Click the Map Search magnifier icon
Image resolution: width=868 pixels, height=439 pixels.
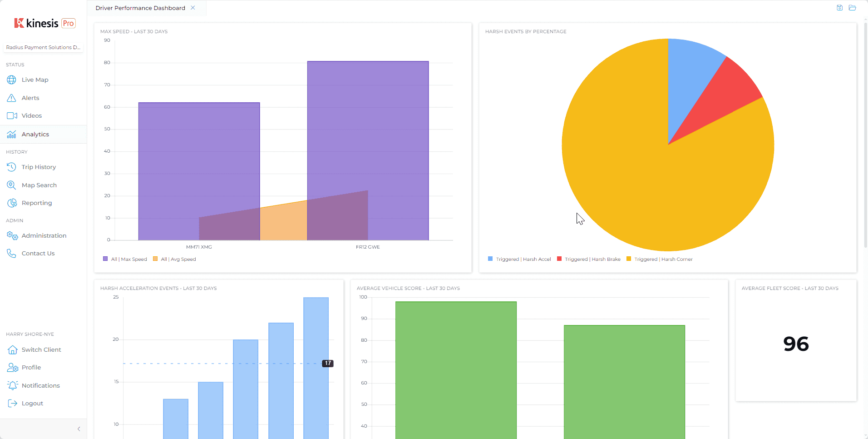pos(12,185)
